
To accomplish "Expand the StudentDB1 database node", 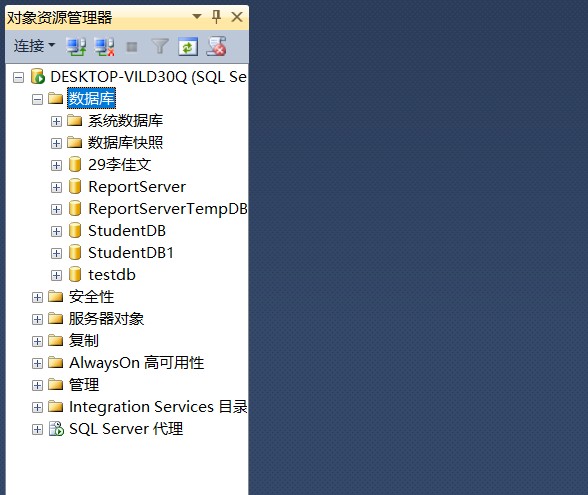I will point(56,254).
